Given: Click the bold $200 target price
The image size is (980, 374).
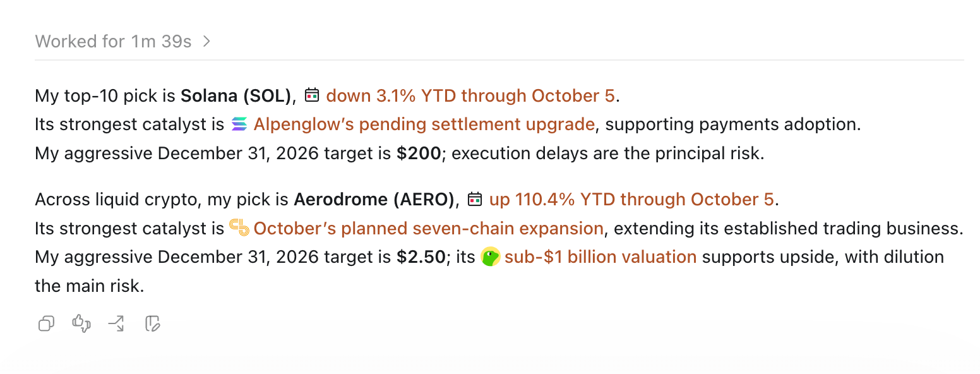Looking at the screenshot, I should pyautogui.click(x=419, y=154).
